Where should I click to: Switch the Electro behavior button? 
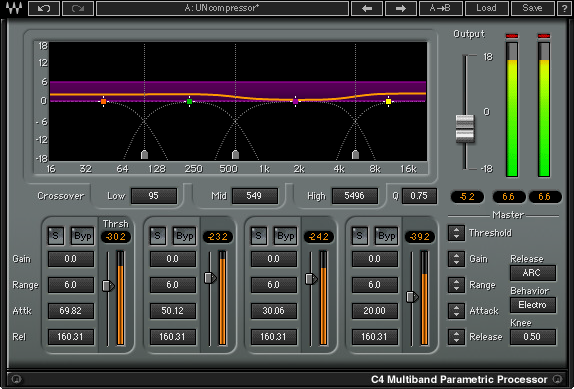pos(533,305)
